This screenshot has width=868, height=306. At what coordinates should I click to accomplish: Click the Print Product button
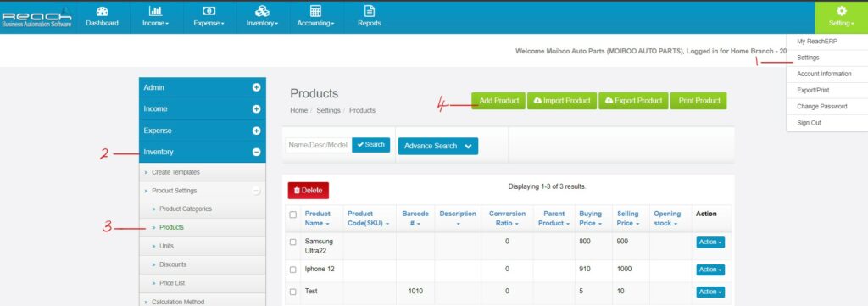(698, 101)
